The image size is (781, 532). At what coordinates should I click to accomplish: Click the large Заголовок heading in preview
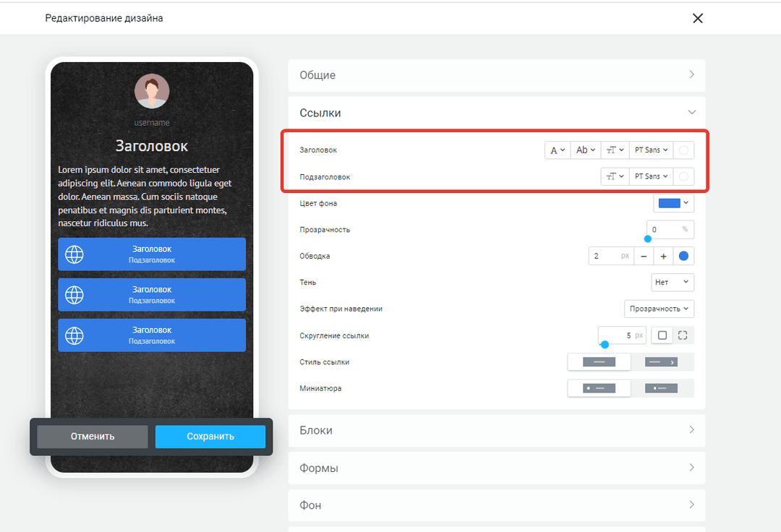[x=152, y=146]
